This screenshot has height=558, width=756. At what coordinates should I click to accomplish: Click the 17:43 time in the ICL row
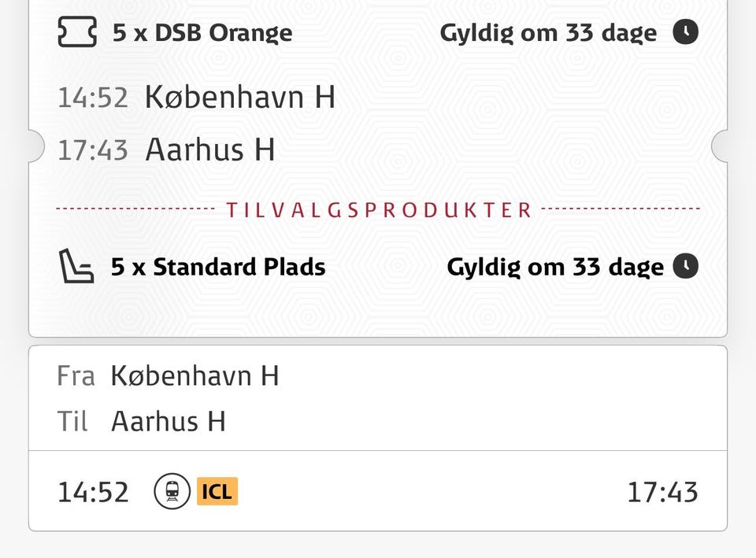662,493
